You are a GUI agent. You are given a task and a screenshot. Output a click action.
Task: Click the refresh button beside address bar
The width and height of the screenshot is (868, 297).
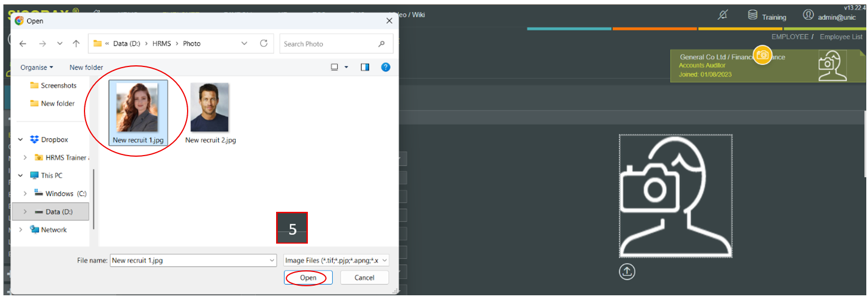264,44
